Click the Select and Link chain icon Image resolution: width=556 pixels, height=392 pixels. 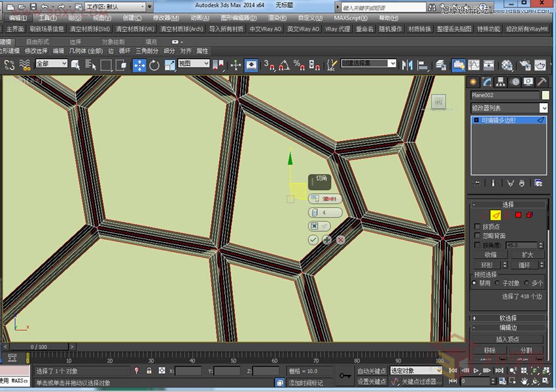(10, 65)
